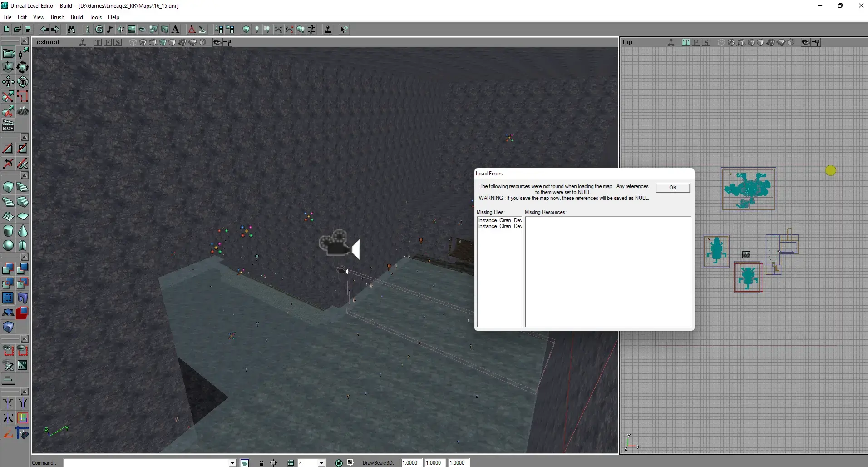This screenshot has height=467, width=868.
Task: Open Search for Actors binoculars icon
Action: pos(71,30)
